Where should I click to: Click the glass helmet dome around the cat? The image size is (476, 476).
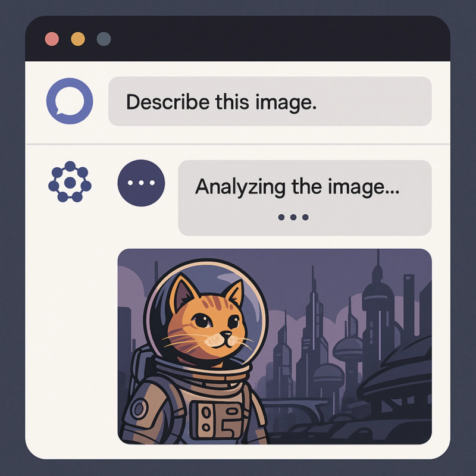(x=206, y=316)
